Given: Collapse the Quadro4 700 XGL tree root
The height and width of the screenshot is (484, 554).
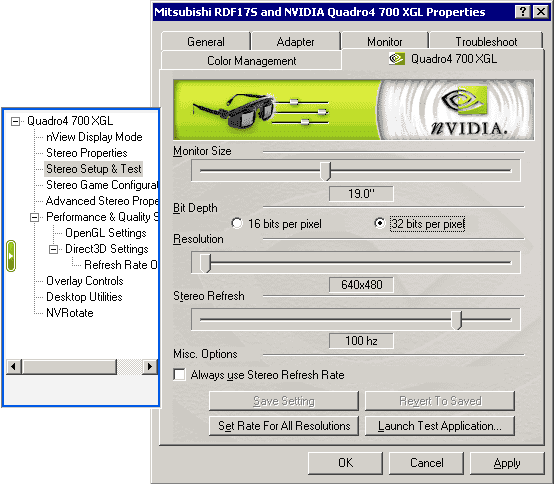Looking at the screenshot, I should 16,122.
